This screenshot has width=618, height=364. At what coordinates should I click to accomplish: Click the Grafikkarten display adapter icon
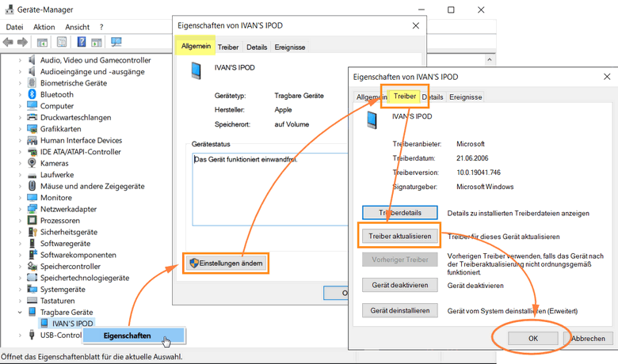pos(32,129)
